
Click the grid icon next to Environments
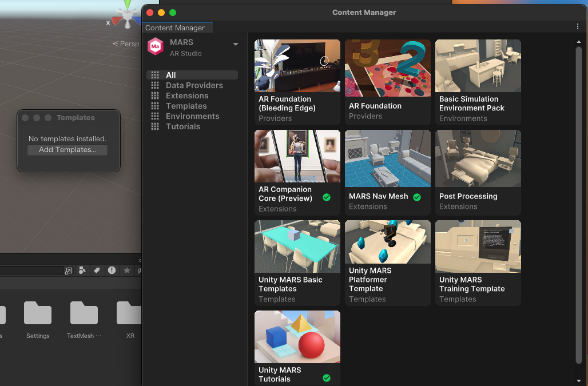pos(155,116)
